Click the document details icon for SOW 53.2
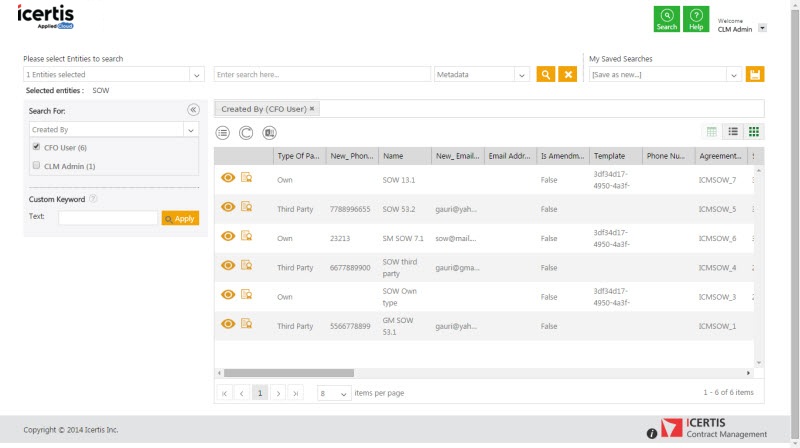Viewport: 800px width, 448px height. coord(246,207)
